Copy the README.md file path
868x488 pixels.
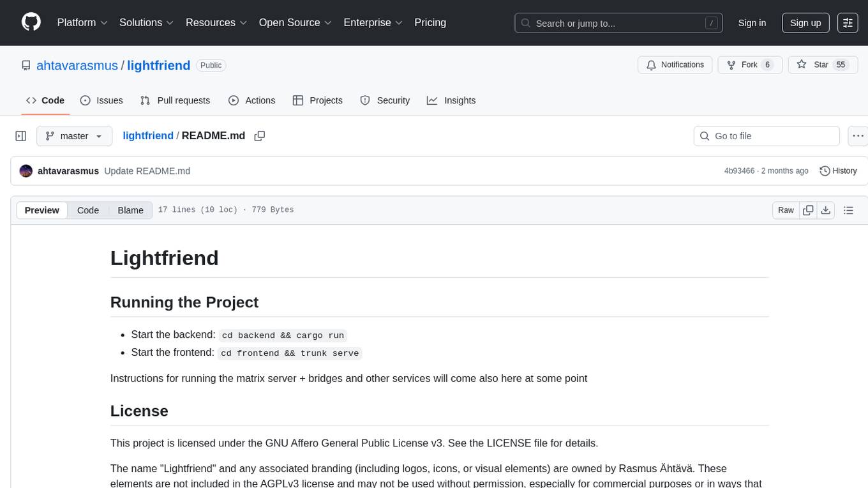tap(259, 136)
